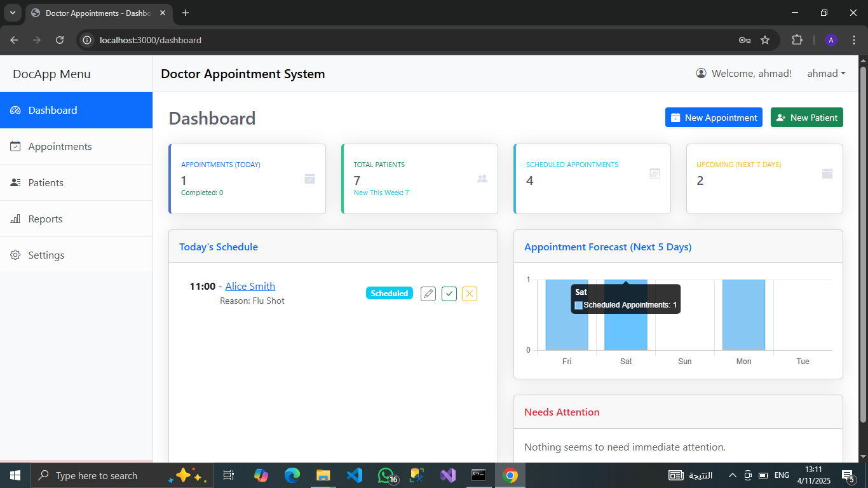Open Dashboard in the sidebar menu

tap(76, 110)
